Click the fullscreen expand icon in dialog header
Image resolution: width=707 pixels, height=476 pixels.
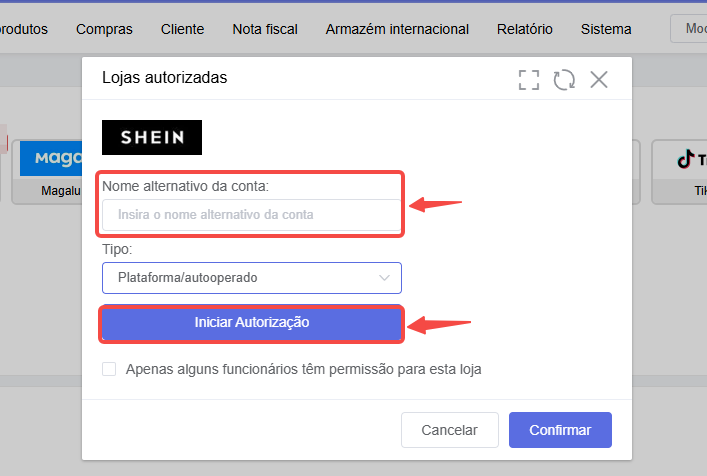pos(528,80)
